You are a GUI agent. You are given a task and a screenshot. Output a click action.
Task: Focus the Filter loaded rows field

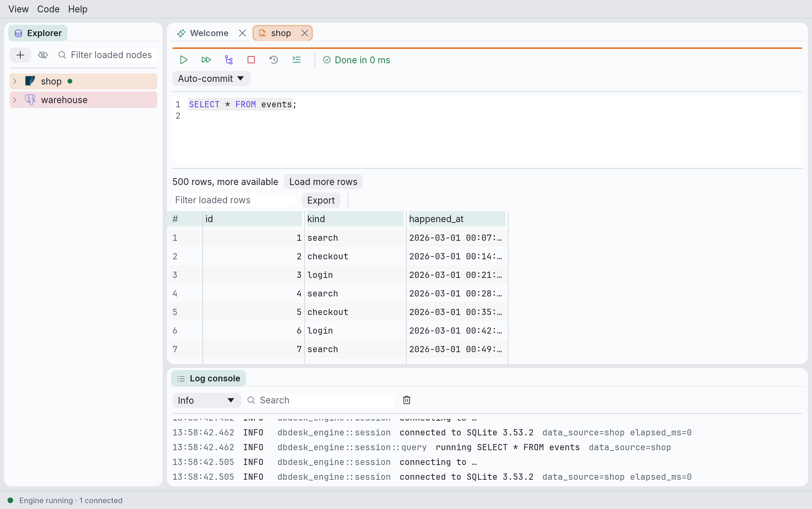click(x=234, y=200)
